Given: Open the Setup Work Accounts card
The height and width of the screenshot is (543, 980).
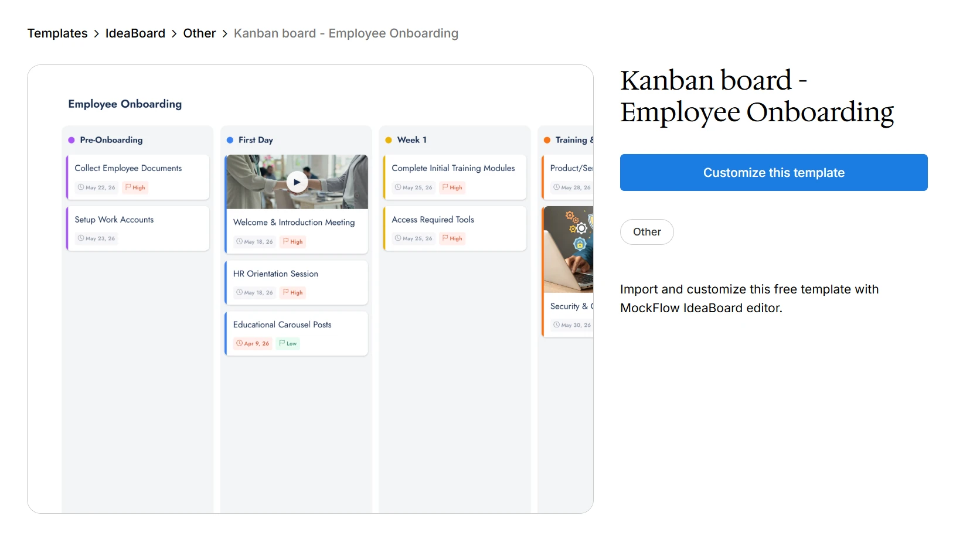Looking at the screenshot, I should (x=138, y=228).
